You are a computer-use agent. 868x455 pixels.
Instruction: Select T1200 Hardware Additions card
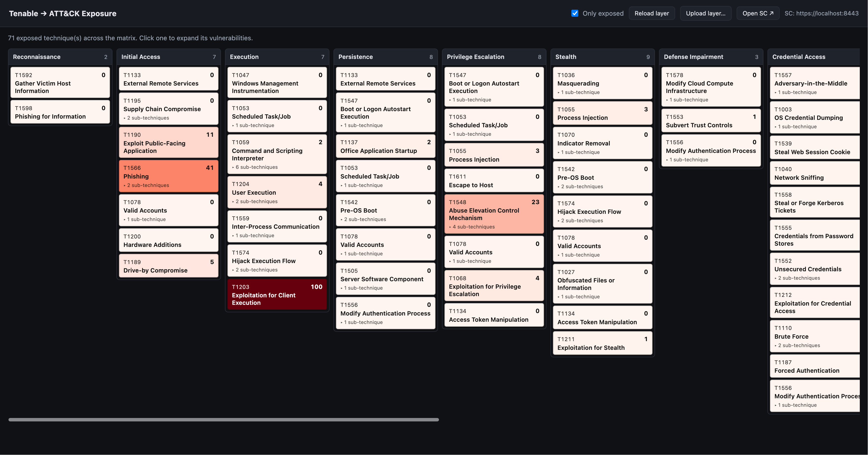168,240
